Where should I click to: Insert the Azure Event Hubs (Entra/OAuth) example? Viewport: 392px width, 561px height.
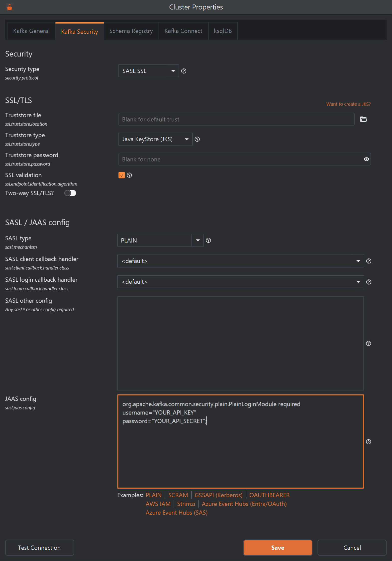point(244,504)
